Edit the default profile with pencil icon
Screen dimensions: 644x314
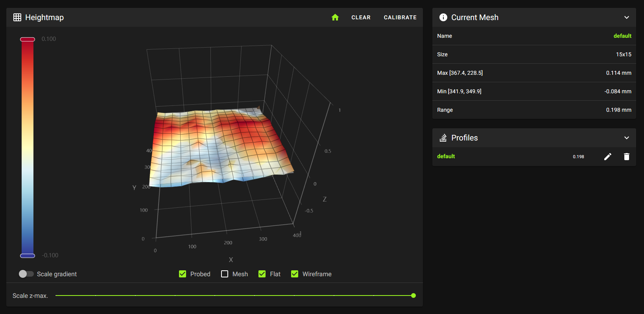(608, 157)
